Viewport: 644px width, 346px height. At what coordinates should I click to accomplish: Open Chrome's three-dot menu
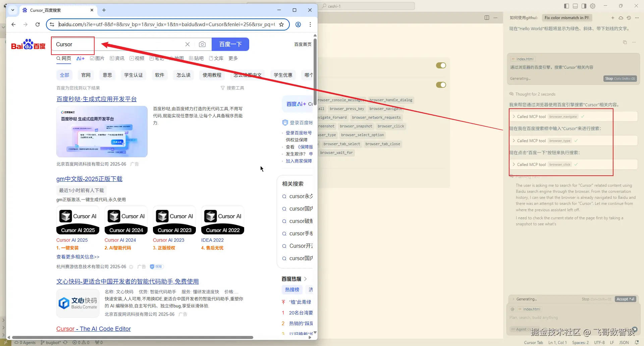310,24
